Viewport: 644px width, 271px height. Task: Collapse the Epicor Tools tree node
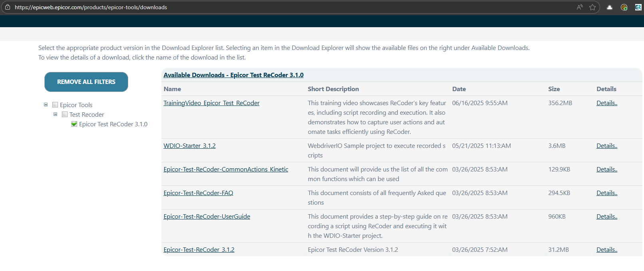(46, 105)
